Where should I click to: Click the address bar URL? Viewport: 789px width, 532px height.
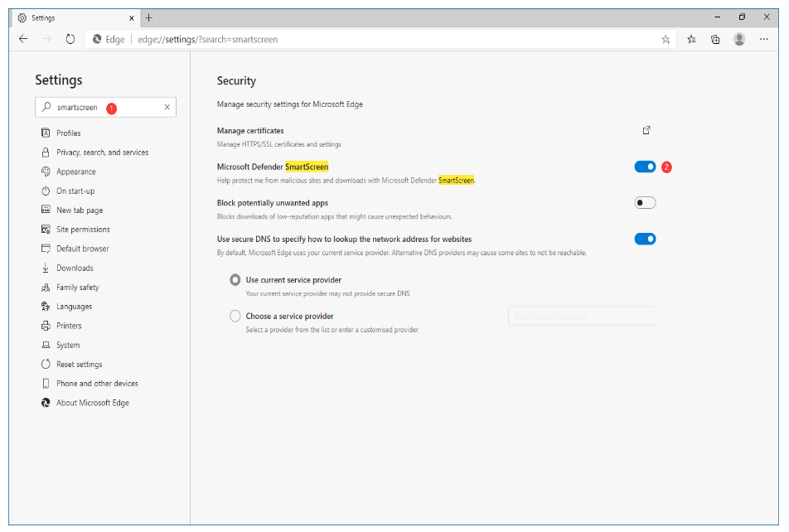click(x=207, y=39)
